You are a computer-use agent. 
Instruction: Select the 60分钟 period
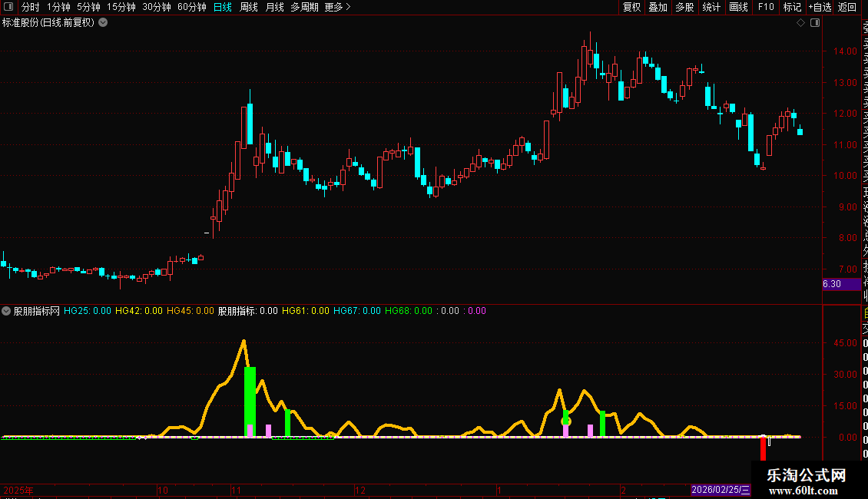pos(192,7)
